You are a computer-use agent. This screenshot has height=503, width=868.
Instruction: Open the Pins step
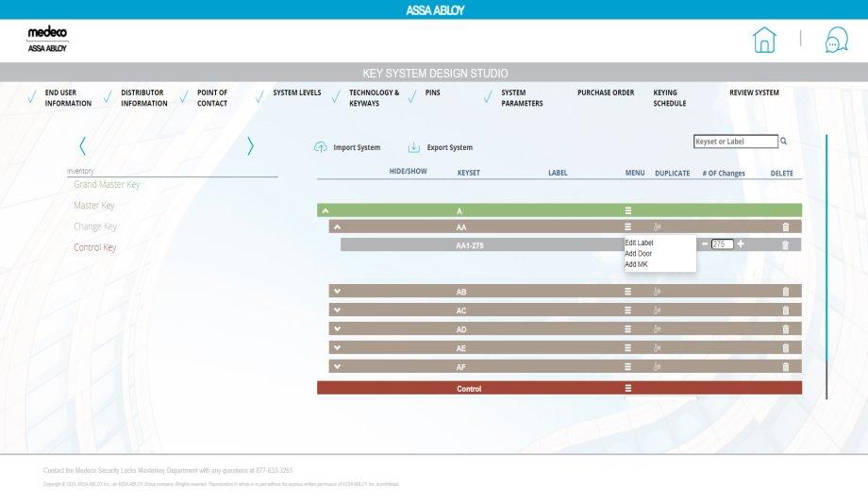[x=432, y=92]
